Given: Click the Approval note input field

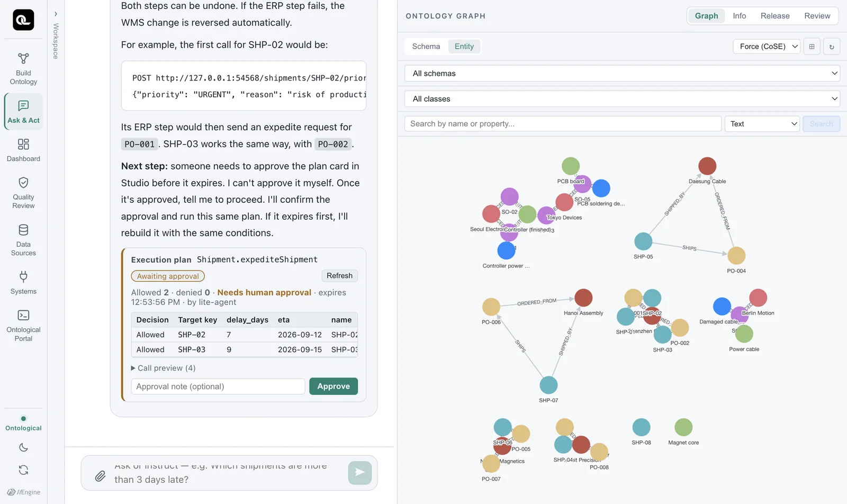Looking at the screenshot, I should tap(218, 386).
